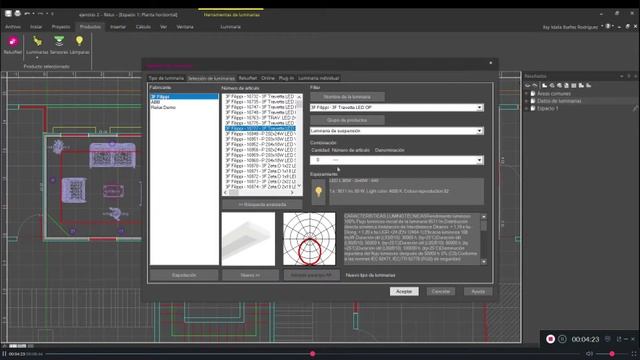Image resolution: width=640 pixels, height=360 pixels.
Task: Open the Luminarias ribbon dropdown arrow
Action: (37, 58)
